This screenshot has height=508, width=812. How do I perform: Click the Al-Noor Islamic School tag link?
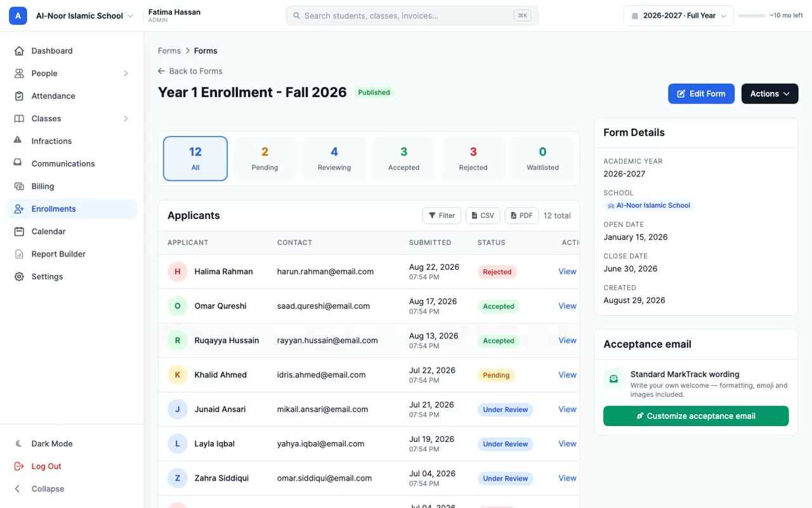(x=648, y=206)
